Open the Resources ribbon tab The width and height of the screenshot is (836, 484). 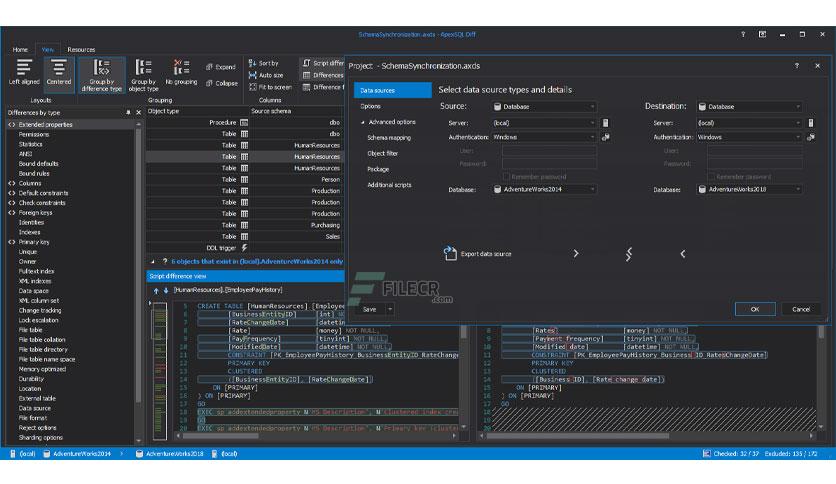[x=81, y=50]
